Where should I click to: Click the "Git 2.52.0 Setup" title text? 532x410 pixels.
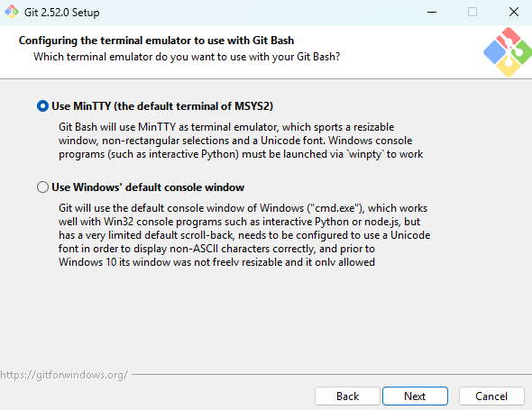point(61,13)
